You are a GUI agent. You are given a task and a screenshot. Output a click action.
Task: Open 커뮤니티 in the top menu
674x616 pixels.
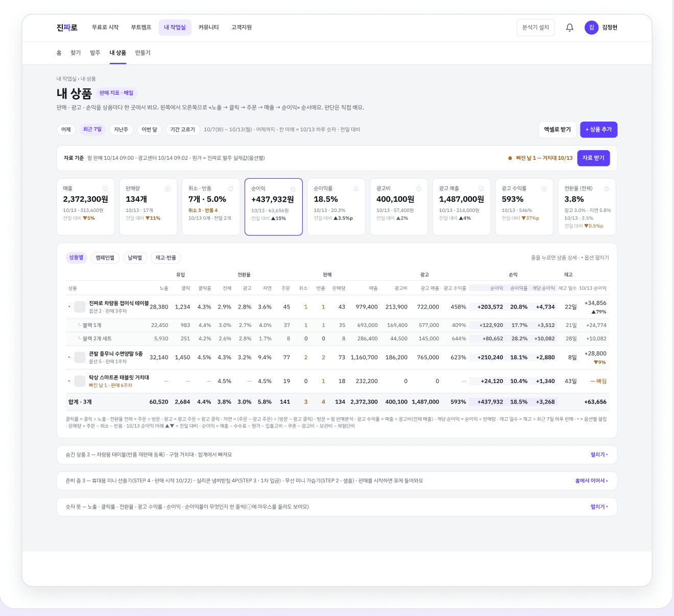tap(208, 28)
